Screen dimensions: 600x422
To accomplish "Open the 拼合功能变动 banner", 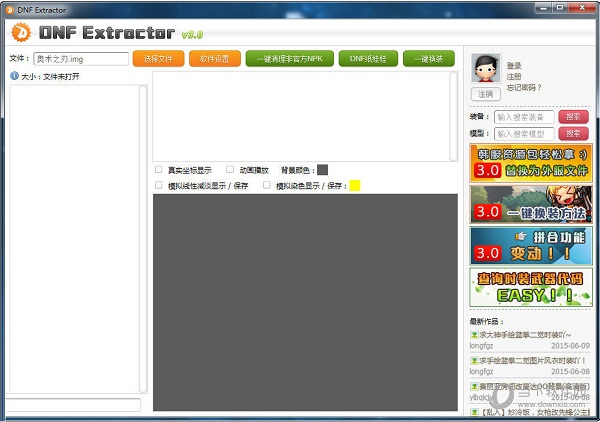I will pyautogui.click(x=530, y=246).
